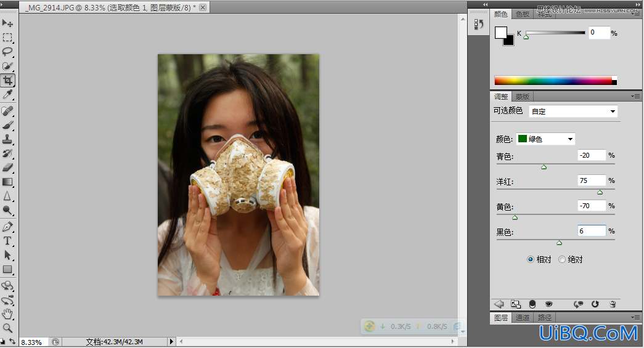Screen dimensions: 644x348
Task: Select the Pen tool
Action: [7, 227]
